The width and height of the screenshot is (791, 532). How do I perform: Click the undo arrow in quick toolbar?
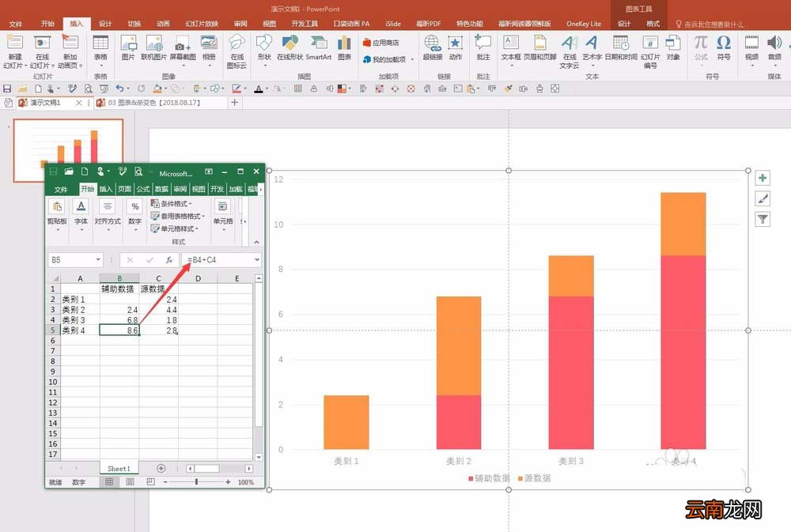pyautogui.click(x=119, y=89)
